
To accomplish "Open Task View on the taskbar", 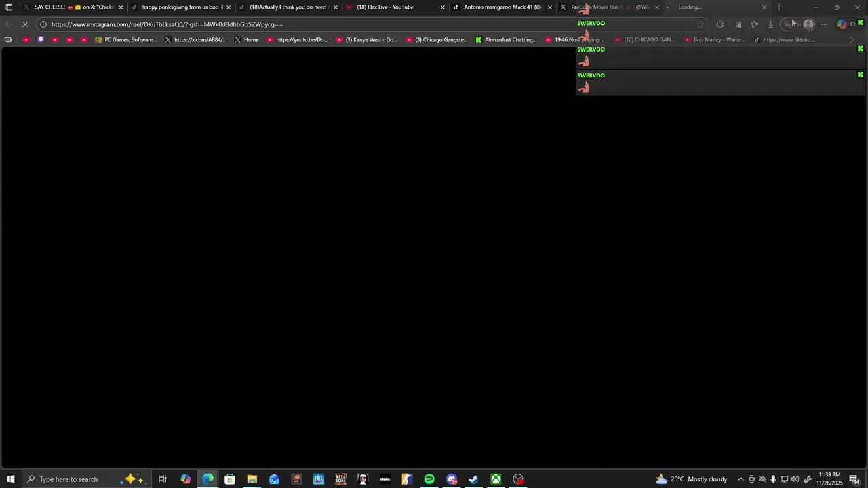I will coord(163,479).
